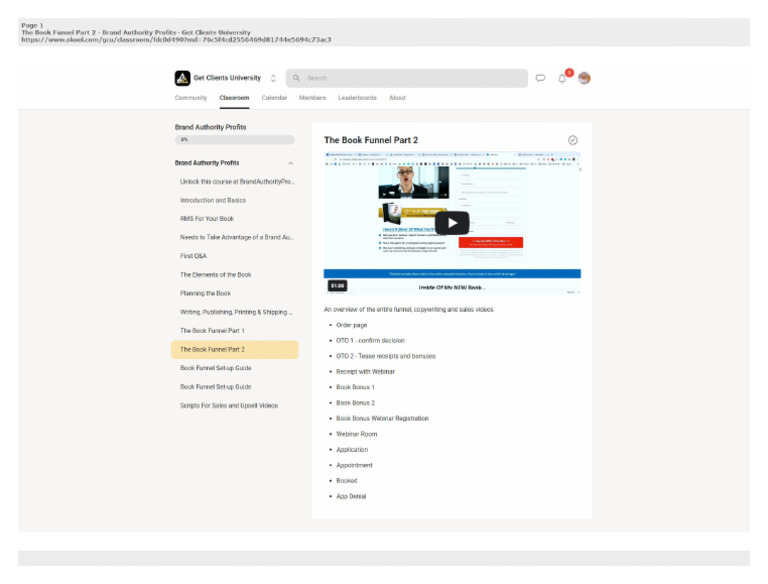Click the 'Webinar Room' bullet
Screen dimensions: 768x584
(357, 434)
